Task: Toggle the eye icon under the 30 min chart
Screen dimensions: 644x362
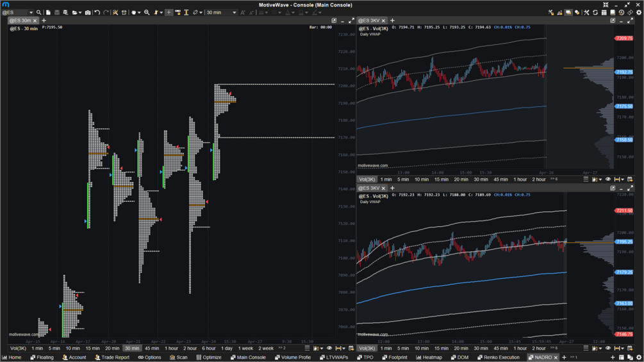Action: pyautogui.click(x=329, y=348)
